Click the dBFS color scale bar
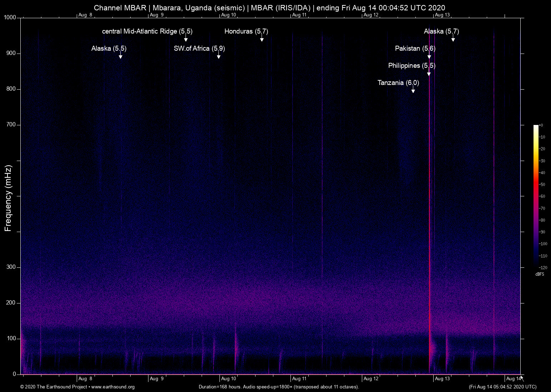The image size is (551, 392). pos(536,196)
